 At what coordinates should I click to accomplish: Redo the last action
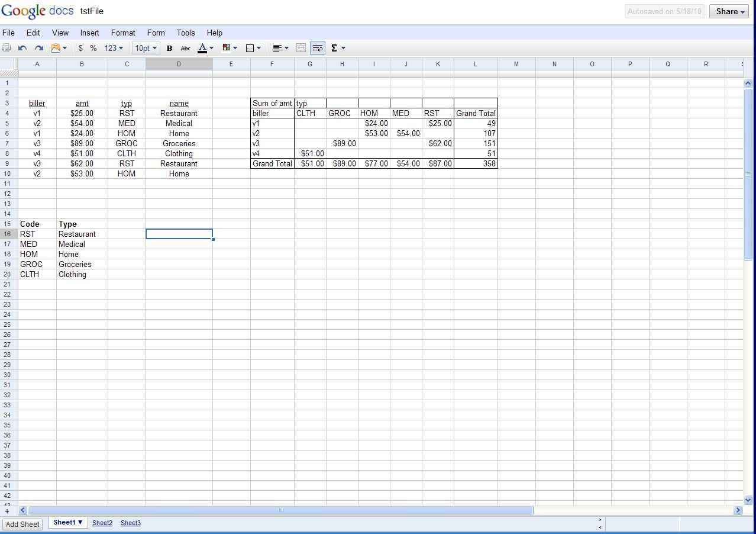pos(38,48)
